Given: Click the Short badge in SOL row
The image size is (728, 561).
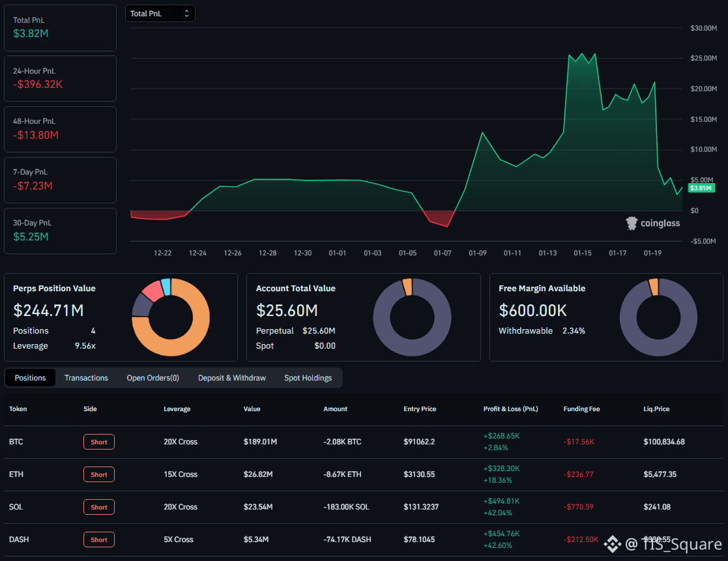Looking at the screenshot, I should click(x=99, y=507).
